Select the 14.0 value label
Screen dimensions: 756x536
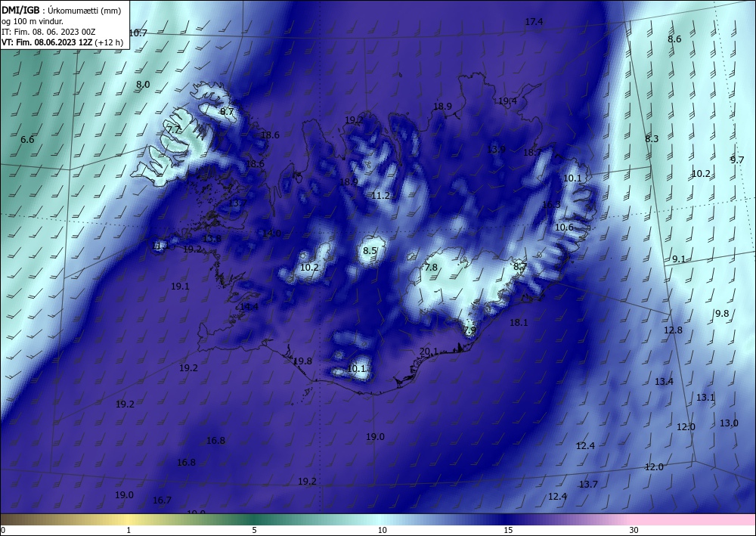[x=271, y=234]
